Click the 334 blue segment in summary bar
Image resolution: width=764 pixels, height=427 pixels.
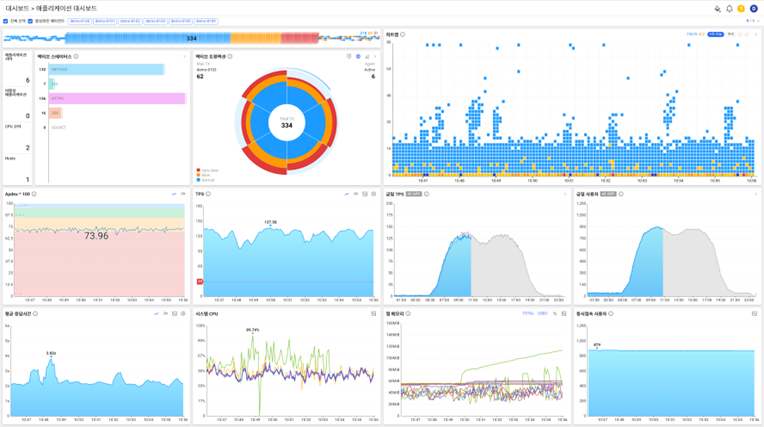[148, 39]
